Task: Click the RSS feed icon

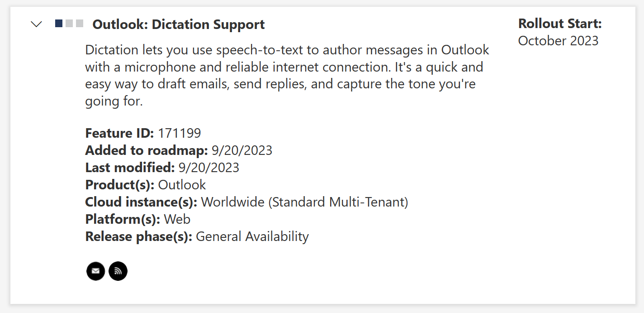Action: 118,271
